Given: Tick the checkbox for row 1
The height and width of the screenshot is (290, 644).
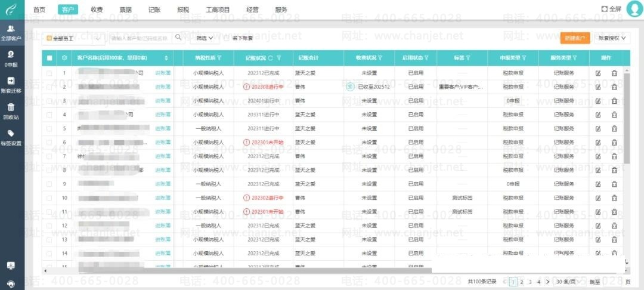Looking at the screenshot, I should pyautogui.click(x=49, y=73).
